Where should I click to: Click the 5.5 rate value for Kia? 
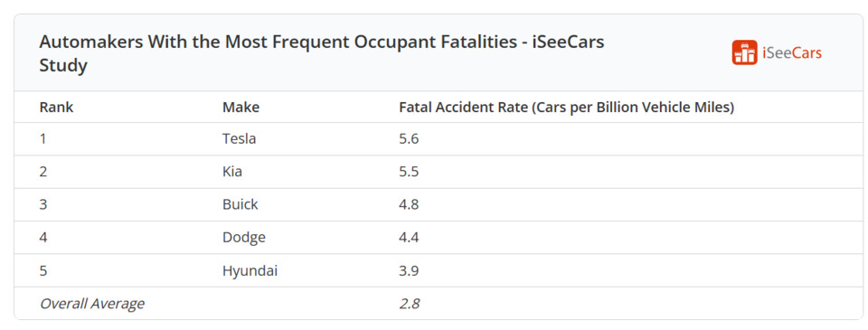click(409, 172)
